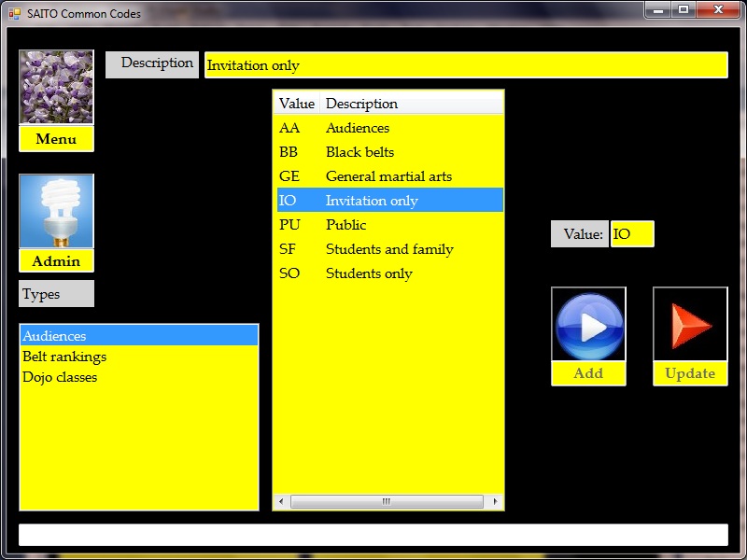Click the purple flower Menu icon
Image resolution: width=747 pixels, height=560 pixels.
[56, 87]
